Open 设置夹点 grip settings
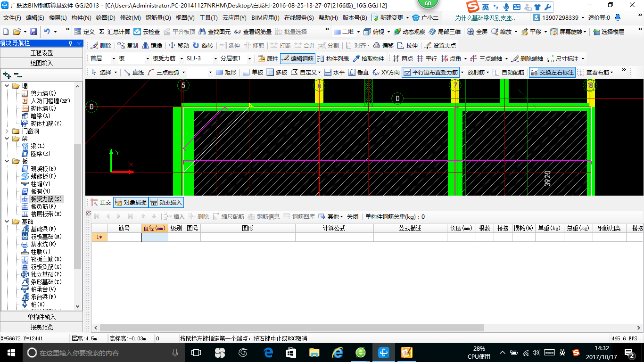The height and width of the screenshot is (362, 644). tap(440, 46)
